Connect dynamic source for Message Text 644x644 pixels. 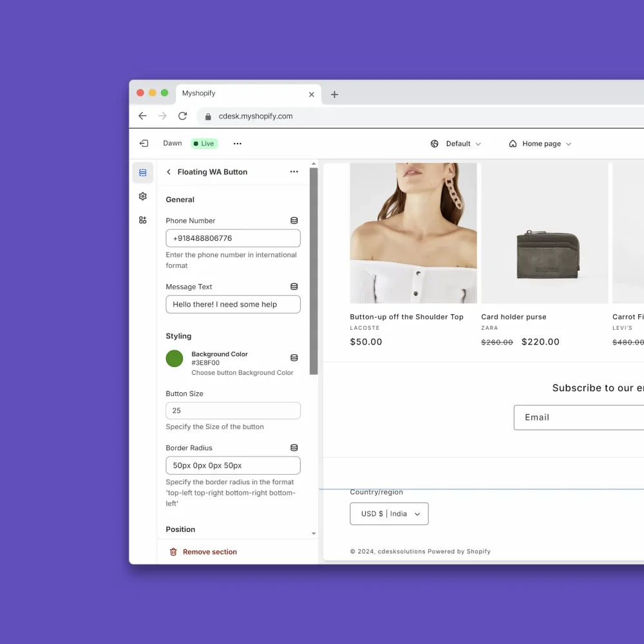(294, 286)
